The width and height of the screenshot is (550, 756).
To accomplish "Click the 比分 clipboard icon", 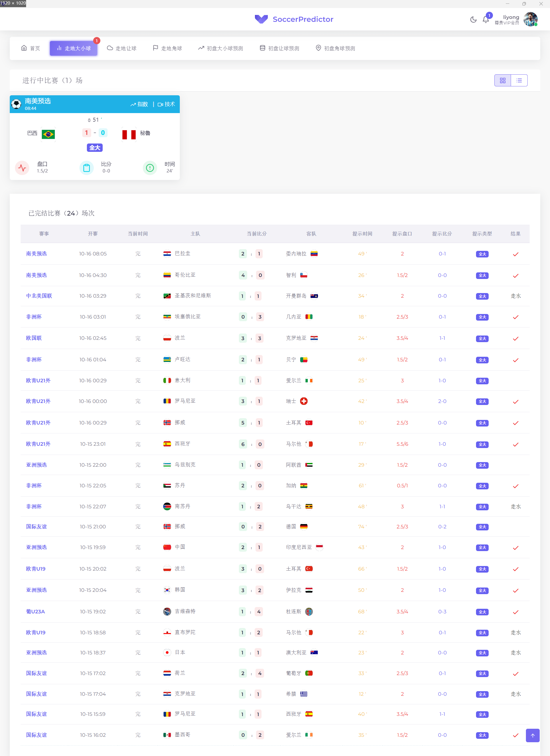I will click(x=87, y=168).
